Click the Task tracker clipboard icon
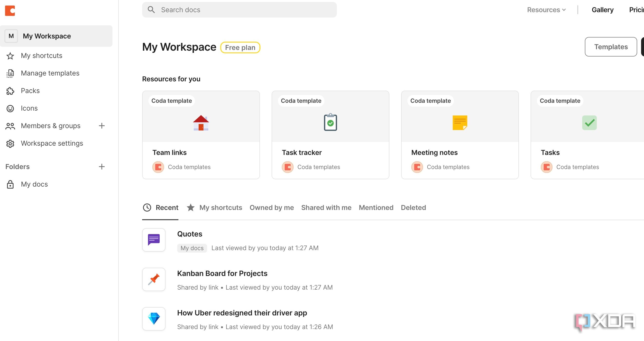The width and height of the screenshot is (644, 341). 331,122
